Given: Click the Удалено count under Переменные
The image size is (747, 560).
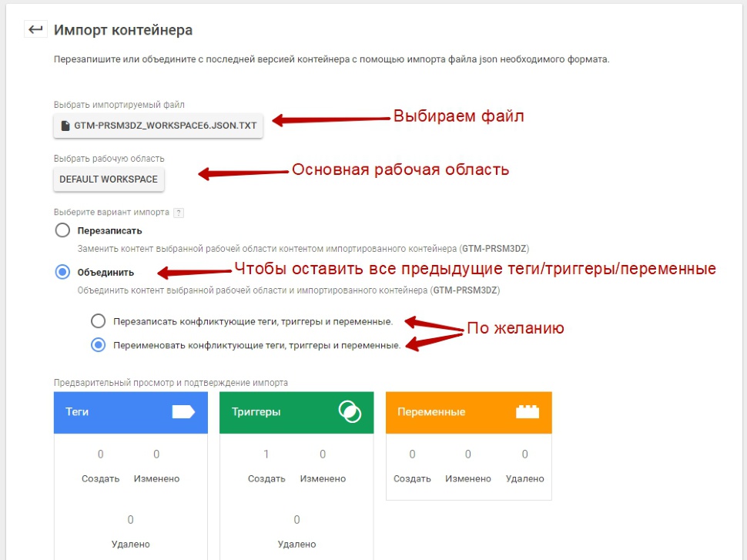Looking at the screenshot, I should click(x=524, y=454).
